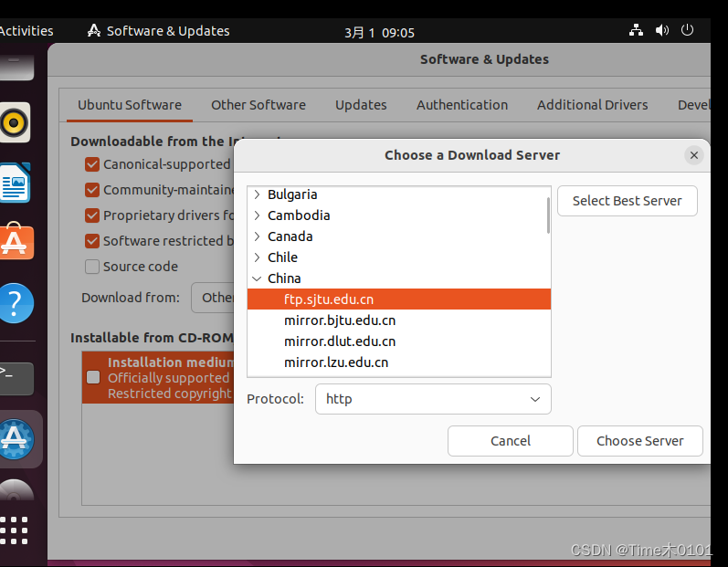The height and width of the screenshot is (567, 728).
Task: Open Terminal from the dock
Action: coord(16,379)
